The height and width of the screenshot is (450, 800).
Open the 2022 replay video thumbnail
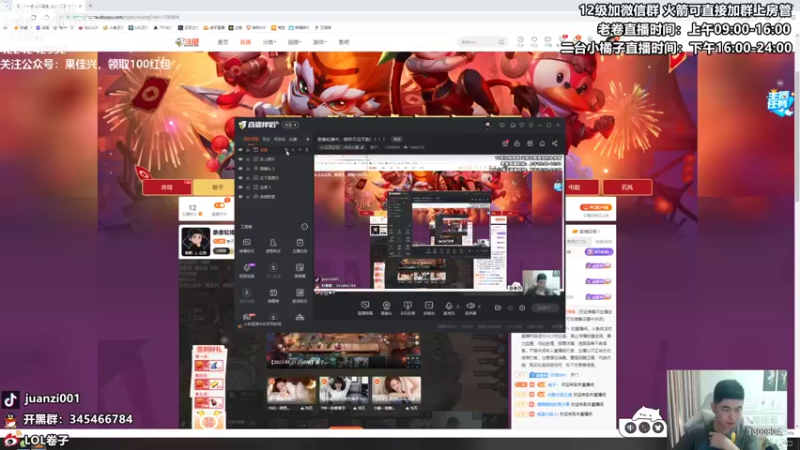[343, 351]
